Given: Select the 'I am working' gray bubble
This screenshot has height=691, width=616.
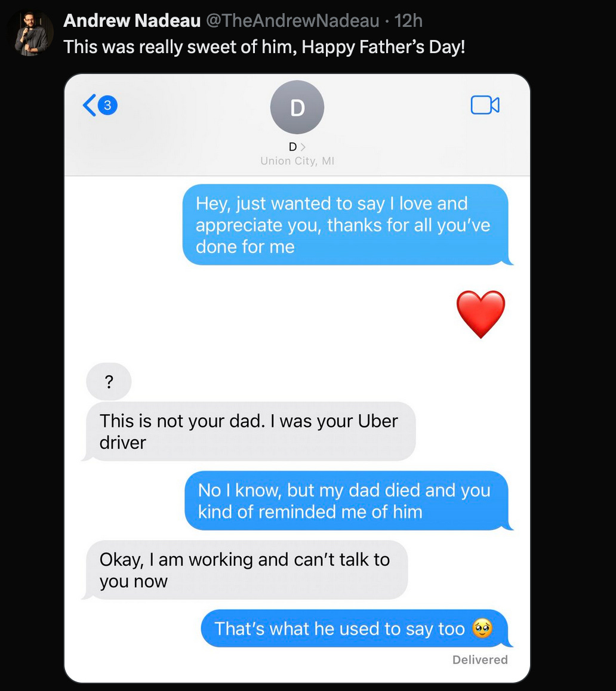Looking at the screenshot, I should point(247,570).
